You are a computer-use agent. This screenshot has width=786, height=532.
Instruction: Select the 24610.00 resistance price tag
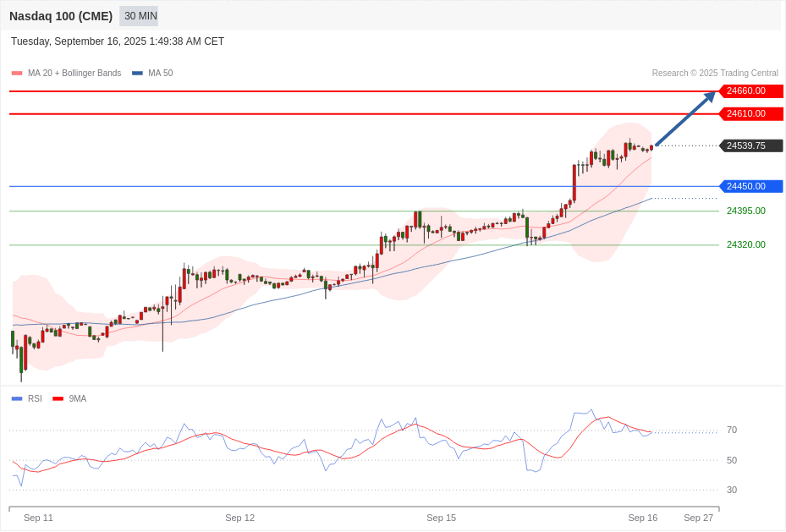[750, 113]
